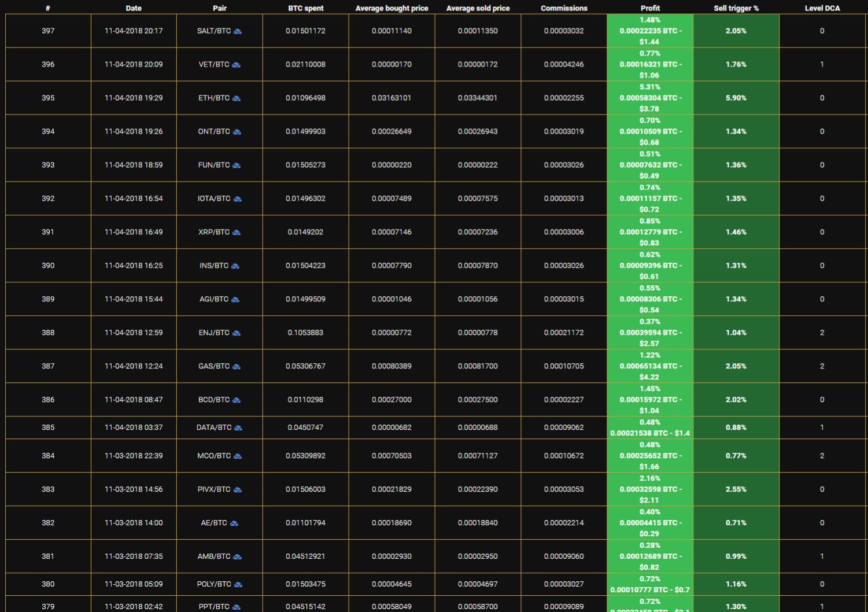Click average sold price 0.00027500
The image size is (868, 612).
(478, 400)
